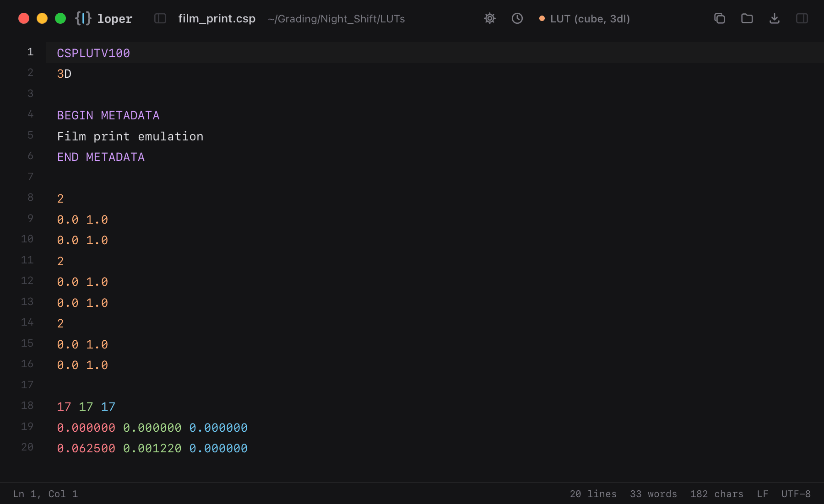This screenshot has height=504, width=824.
Task: Click the copy document icon
Action: click(x=720, y=18)
